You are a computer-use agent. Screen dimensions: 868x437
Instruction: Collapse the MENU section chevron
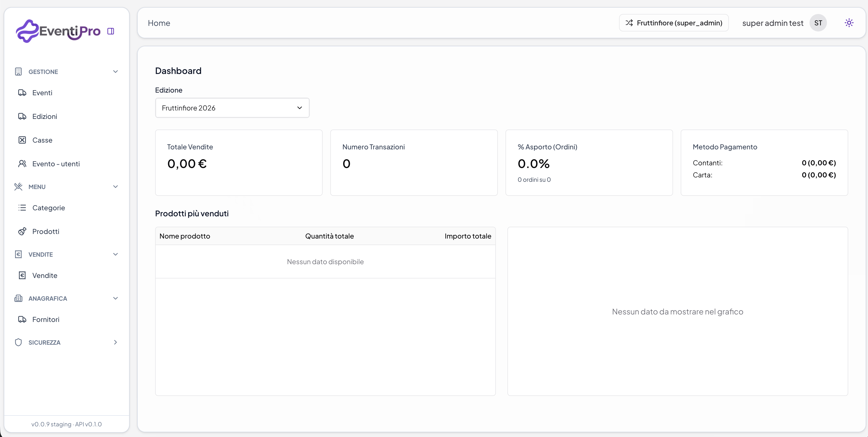click(115, 187)
